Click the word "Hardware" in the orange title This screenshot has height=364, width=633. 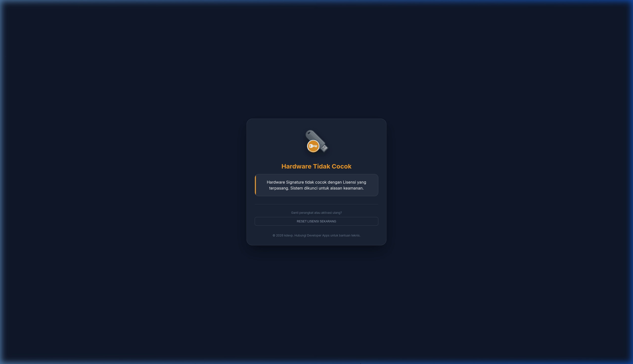pyautogui.click(x=296, y=166)
